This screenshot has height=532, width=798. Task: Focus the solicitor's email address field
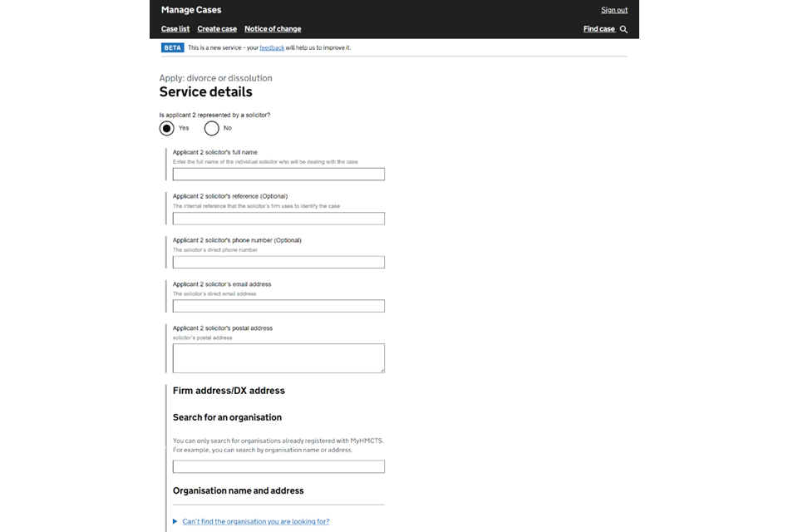point(278,306)
